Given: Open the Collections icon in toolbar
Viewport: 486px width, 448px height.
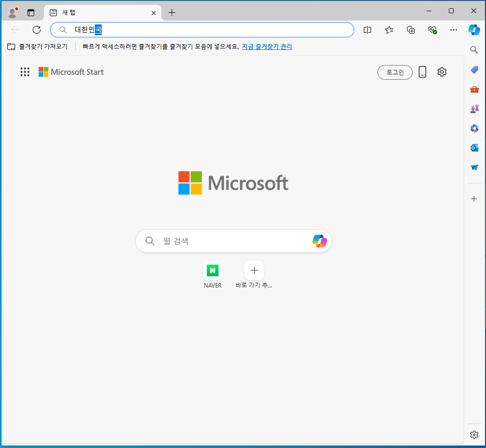Looking at the screenshot, I should (x=411, y=30).
